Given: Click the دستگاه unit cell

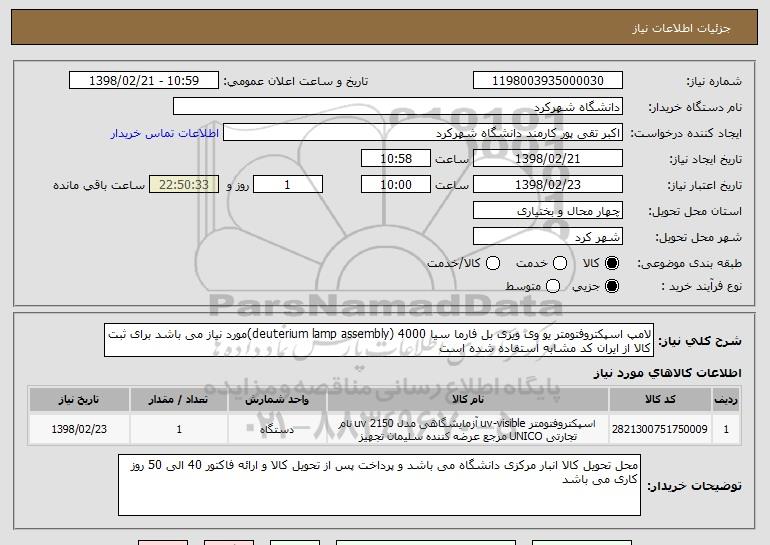Looking at the screenshot, I should point(277,429).
